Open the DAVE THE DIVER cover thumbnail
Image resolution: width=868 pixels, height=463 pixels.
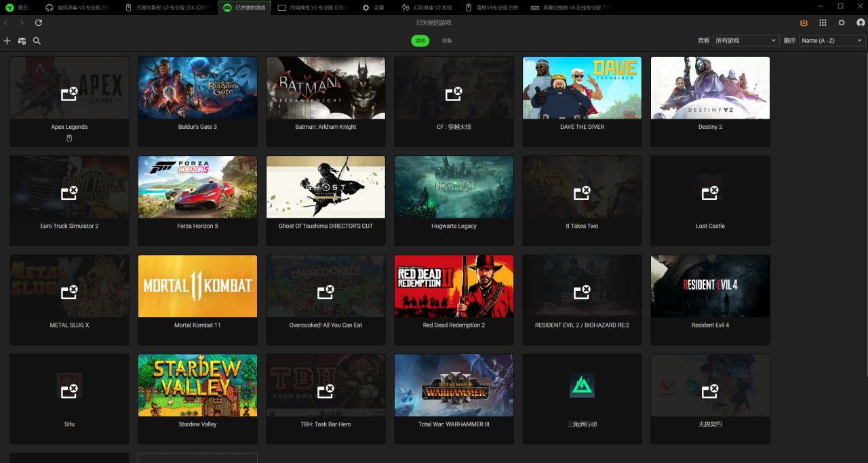pos(582,87)
